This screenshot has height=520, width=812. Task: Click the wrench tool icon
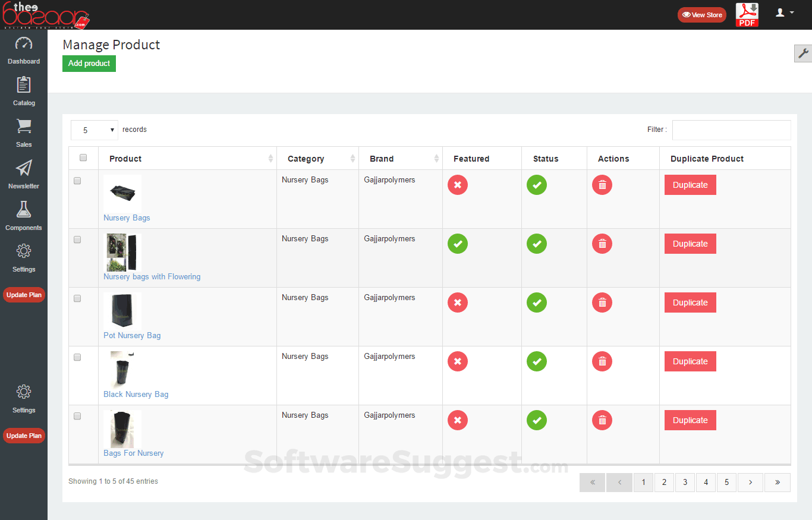pyautogui.click(x=803, y=53)
